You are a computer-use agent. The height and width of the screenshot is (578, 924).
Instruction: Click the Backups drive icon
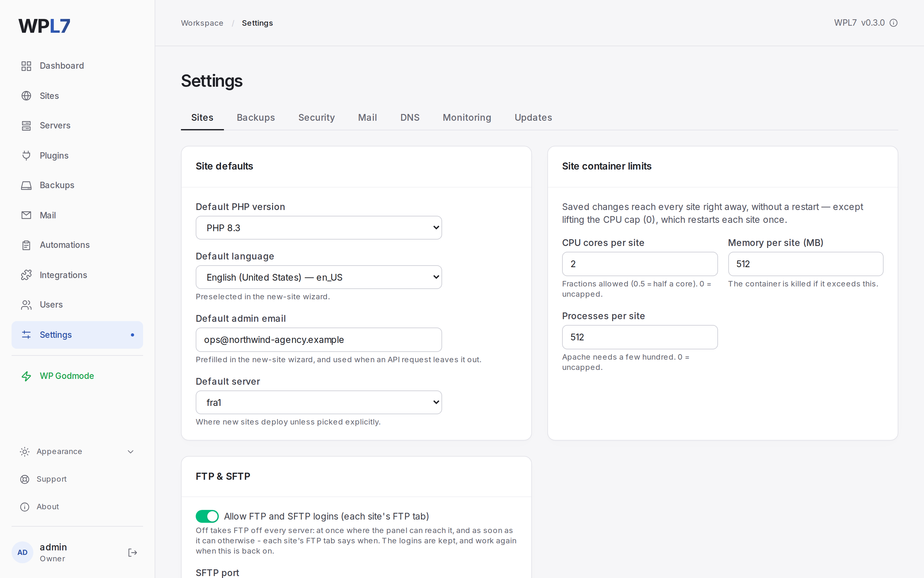click(x=26, y=185)
